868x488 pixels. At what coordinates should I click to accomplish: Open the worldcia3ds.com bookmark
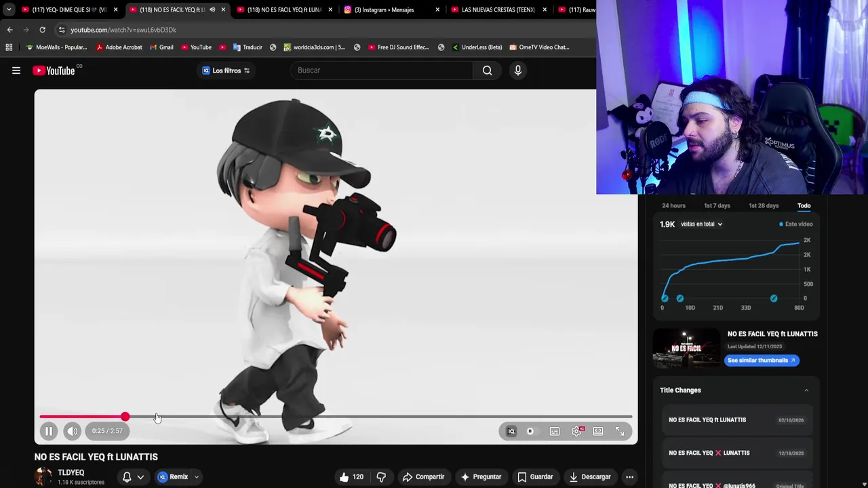pyautogui.click(x=315, y=47)
